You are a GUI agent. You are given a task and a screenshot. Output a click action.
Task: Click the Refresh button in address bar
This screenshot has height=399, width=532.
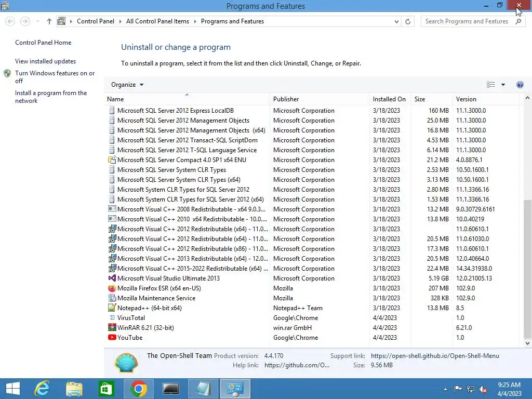(x=408, y=21)
